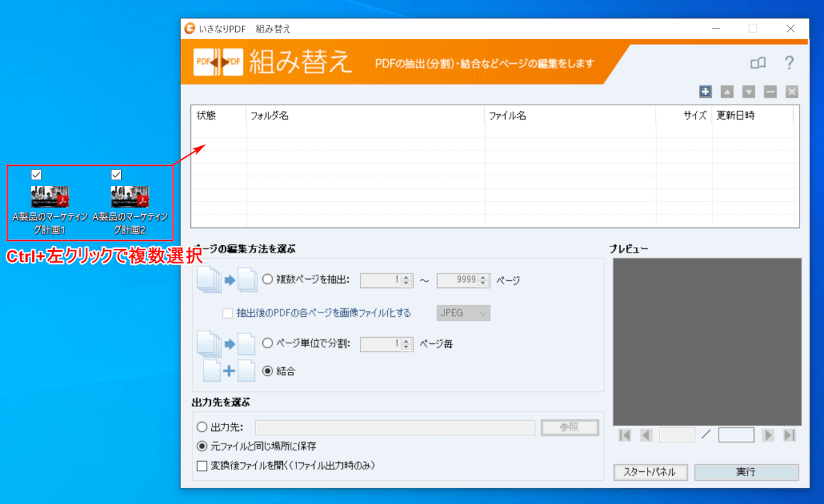Click the スタートパネル button
The height and width of the screenshot is (504, 824).
coord(650,472)
